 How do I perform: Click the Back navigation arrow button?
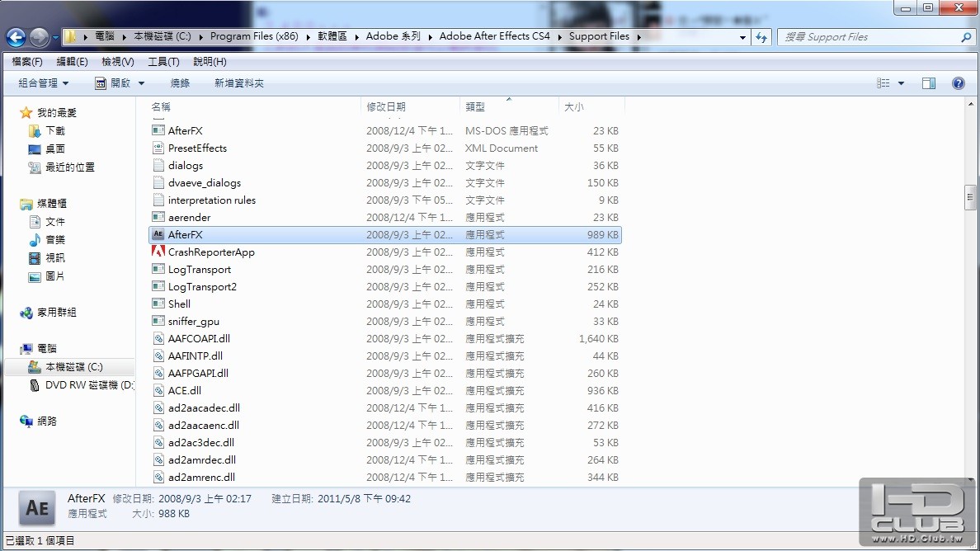[16, 37]
